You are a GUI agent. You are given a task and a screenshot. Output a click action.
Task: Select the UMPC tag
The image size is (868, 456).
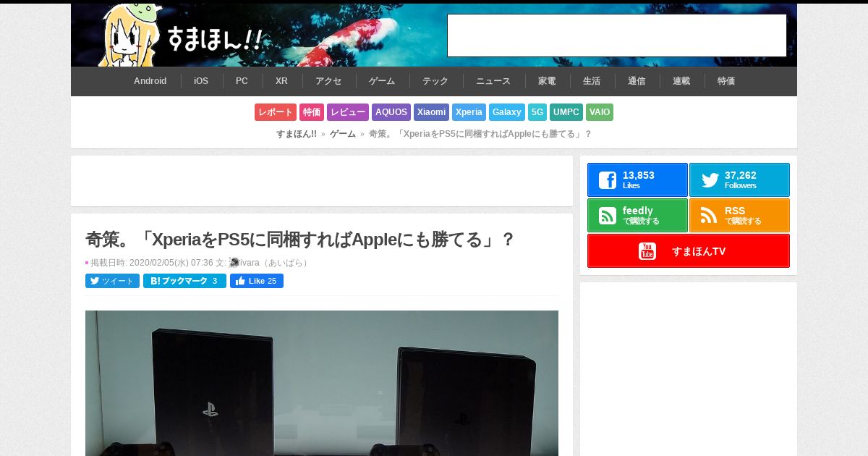[566, 112]
